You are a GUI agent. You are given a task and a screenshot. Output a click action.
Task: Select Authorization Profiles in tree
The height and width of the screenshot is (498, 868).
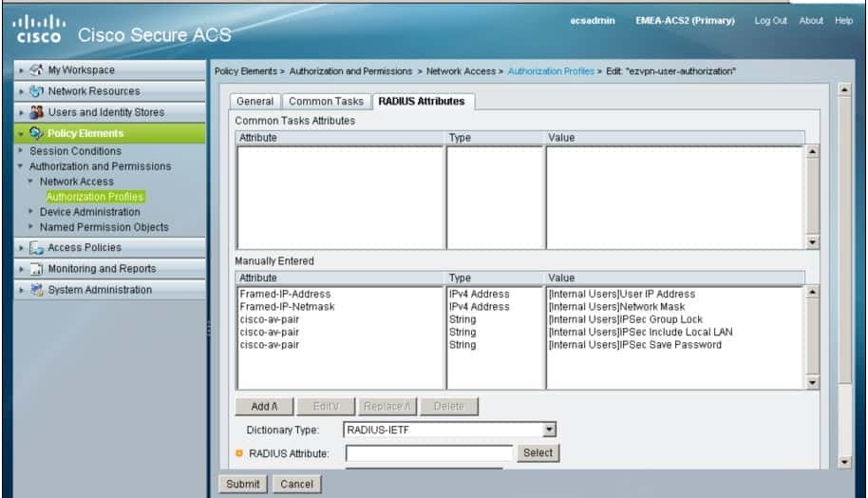(95, 197)
